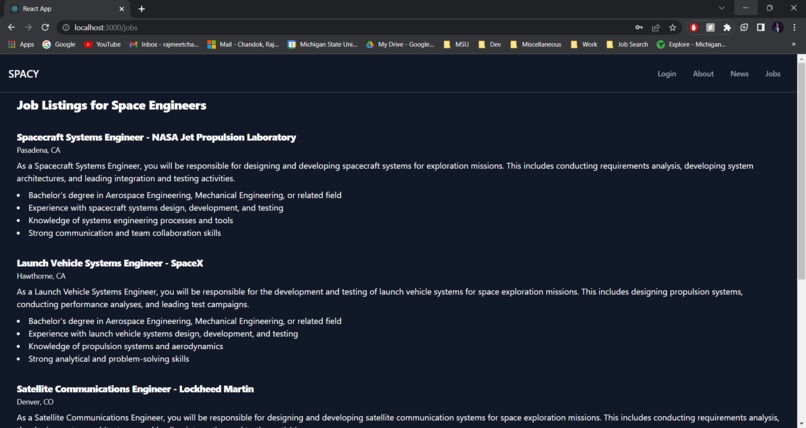
Task: Open the Work bookmarks folder
Action: pyautogui.click(x=583, y=45)
